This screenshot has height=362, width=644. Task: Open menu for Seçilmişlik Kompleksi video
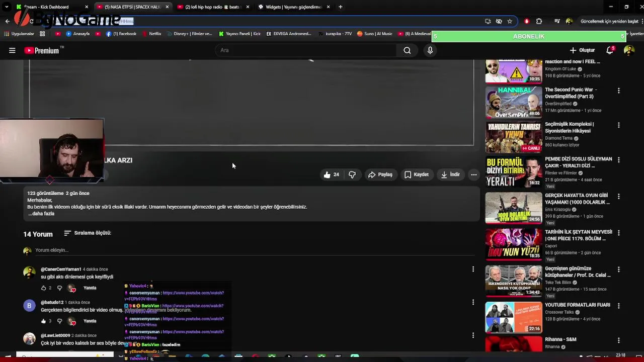[619, 125]
